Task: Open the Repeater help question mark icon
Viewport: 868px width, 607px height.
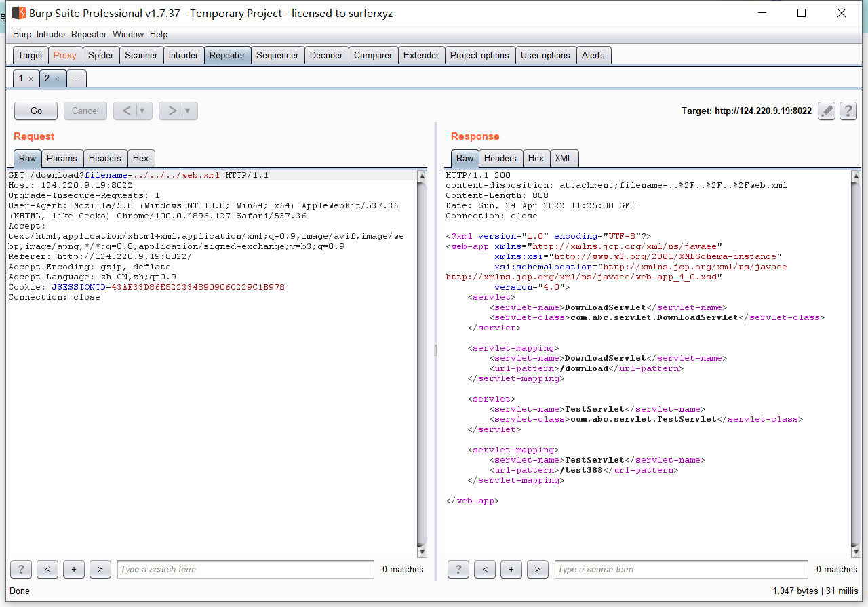Action: (x=848, y=111)
